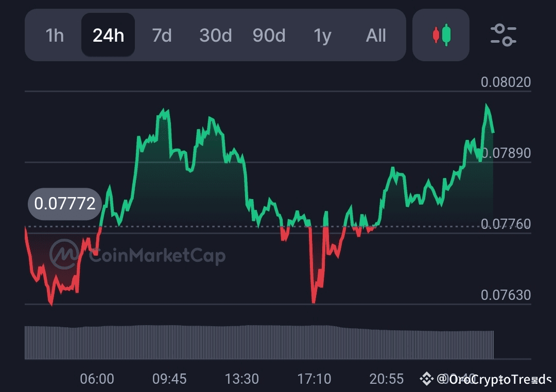Image resolution: width=556 pixels, height=392 pixels.
Task: Click the 17:10 time axis label
Action: (314, 379)
